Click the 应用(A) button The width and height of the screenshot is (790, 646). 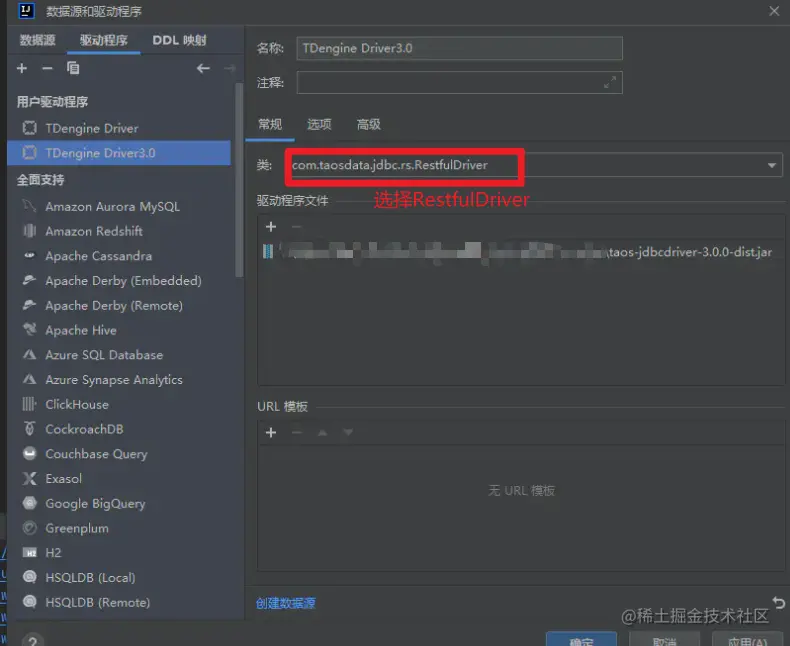[748, 639]
